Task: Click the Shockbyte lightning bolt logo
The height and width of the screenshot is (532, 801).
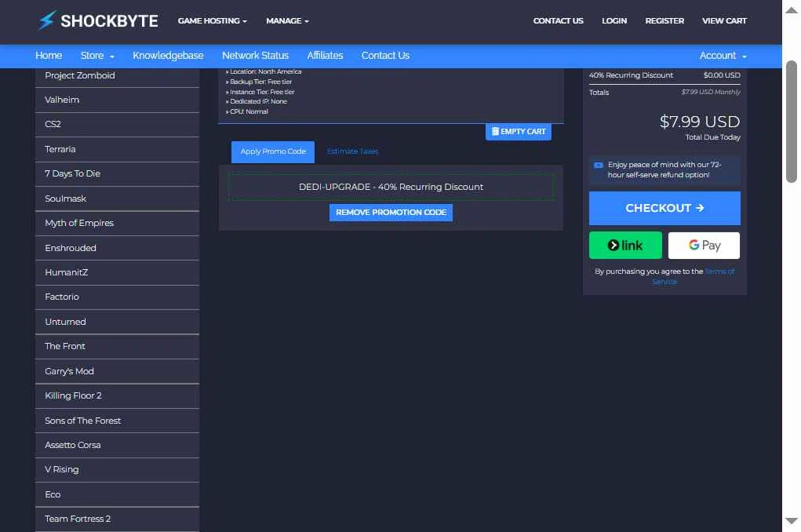Action: [47, 20]
